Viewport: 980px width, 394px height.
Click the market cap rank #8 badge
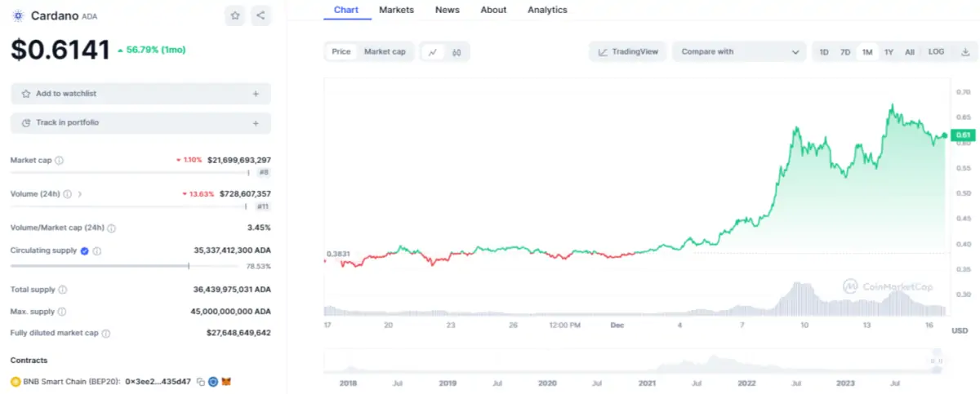(264, 172)
